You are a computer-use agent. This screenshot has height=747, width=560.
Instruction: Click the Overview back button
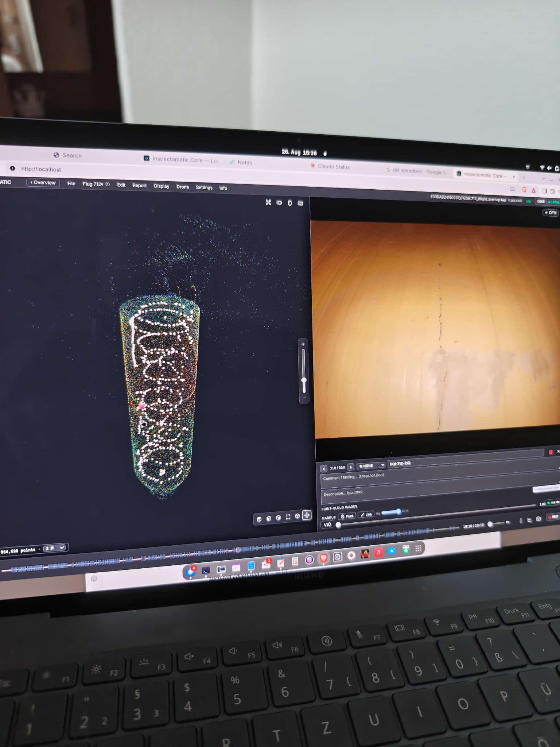[43, 182]
